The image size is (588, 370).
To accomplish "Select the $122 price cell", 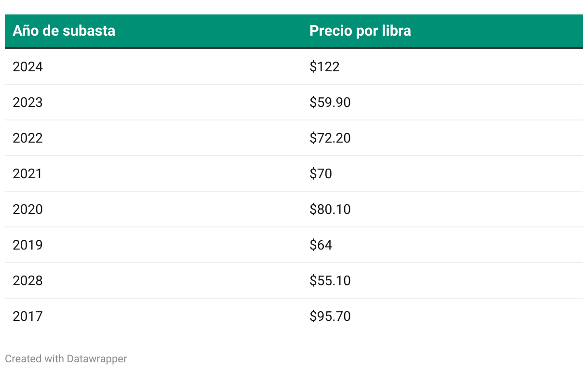I will 324,66.
